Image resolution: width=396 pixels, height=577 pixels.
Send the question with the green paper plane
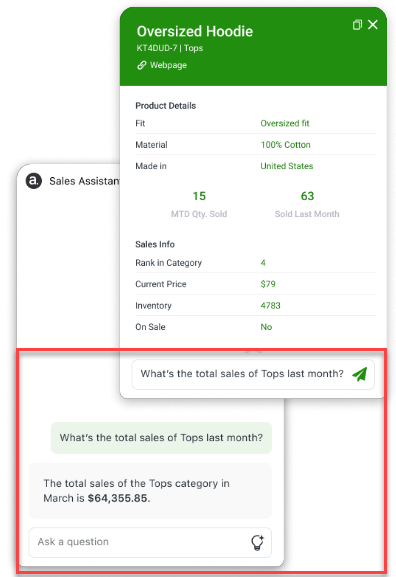pos(360,374)
